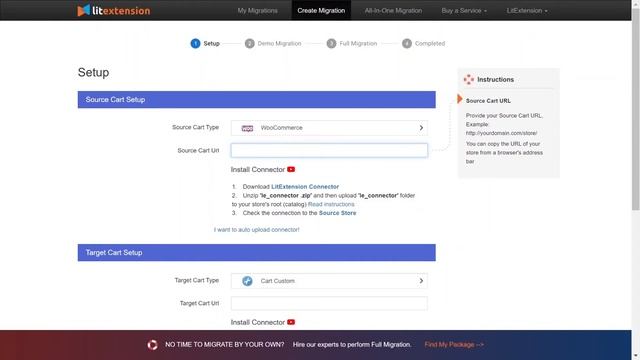The width and height of the screenshot is (640, 360).
Task: Follow the Find My Package link
Action: pos(454,344)
